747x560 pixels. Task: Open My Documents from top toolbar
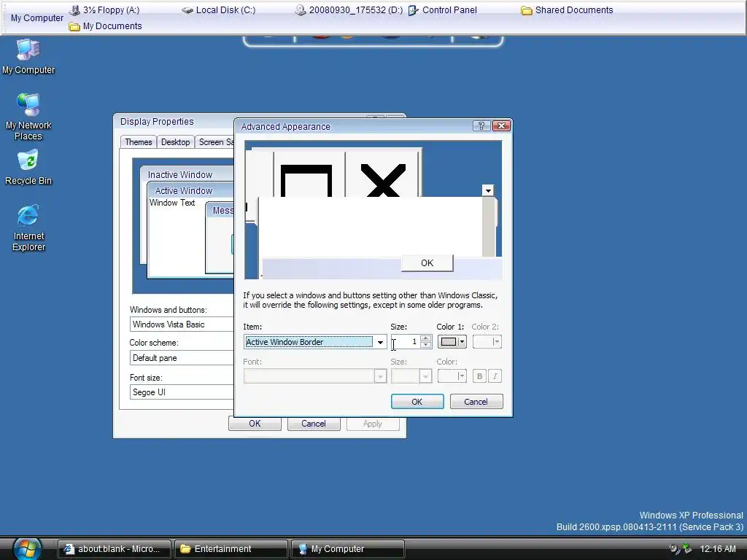[105, 26]
